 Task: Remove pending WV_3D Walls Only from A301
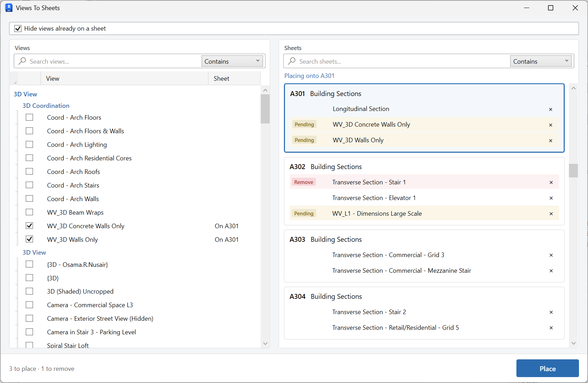tap(550, 141)
